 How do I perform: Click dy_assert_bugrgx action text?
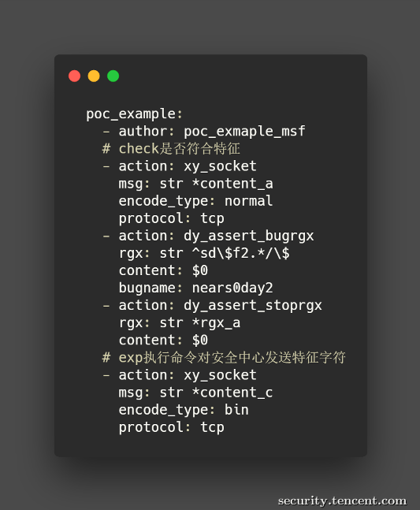(x=249, y=236)
